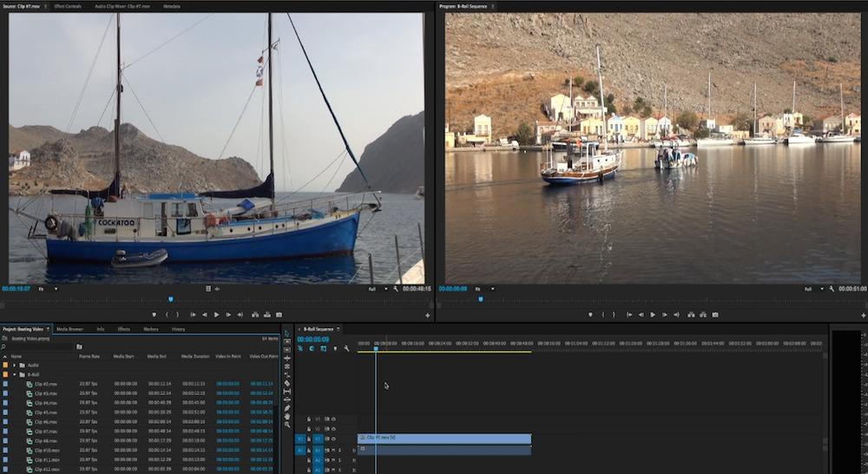Image resolution: width=868 pixels, height=474 pixels.
Task: Toggle lock on video track V3
Action: 308,418
